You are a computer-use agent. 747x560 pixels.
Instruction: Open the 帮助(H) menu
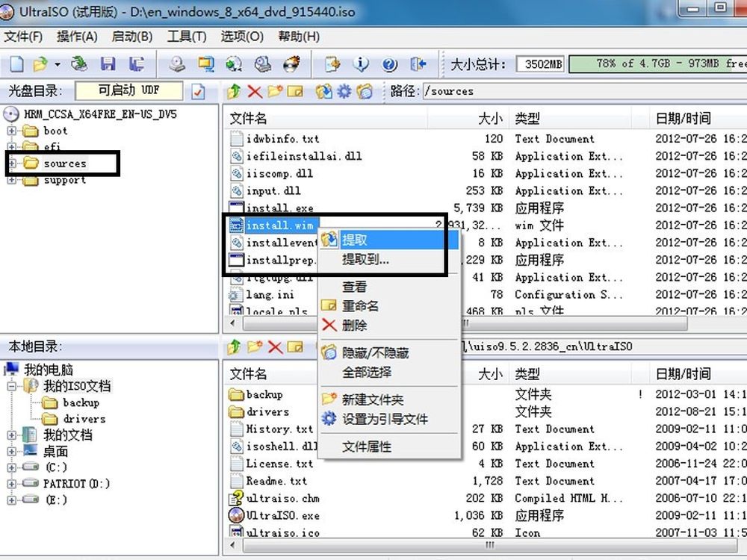pos(299,37)
